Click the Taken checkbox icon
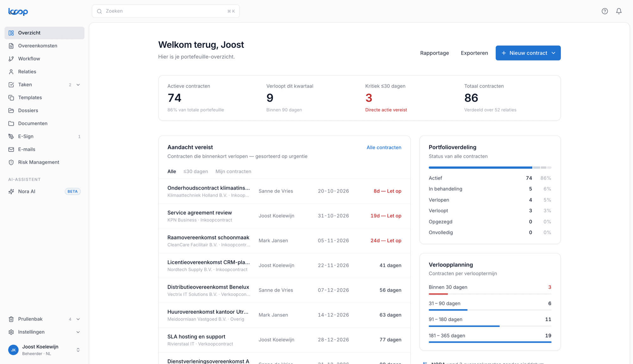 (x=11, y=85)
